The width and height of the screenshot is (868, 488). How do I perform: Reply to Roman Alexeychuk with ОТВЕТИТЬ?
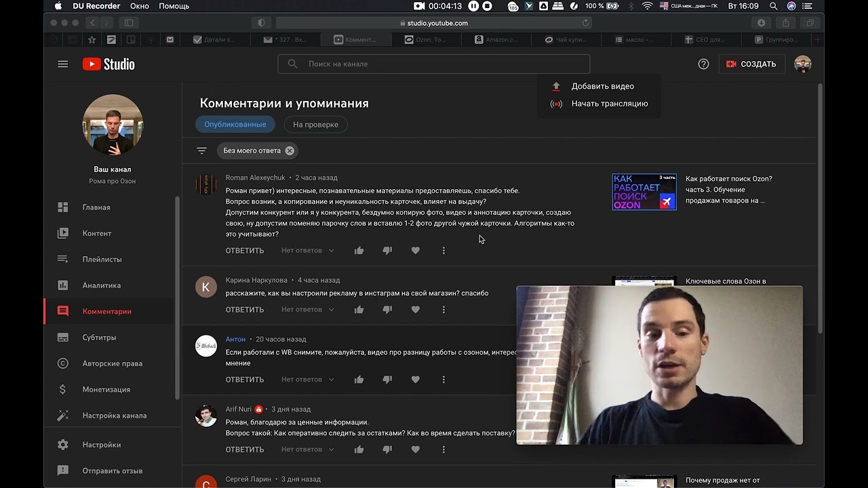click(x=245, y=251)
